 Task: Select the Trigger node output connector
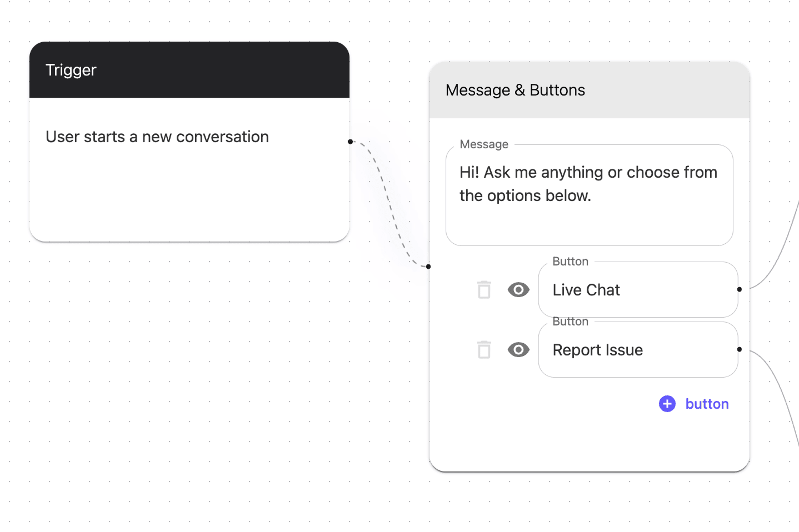(x=350, y=141)
